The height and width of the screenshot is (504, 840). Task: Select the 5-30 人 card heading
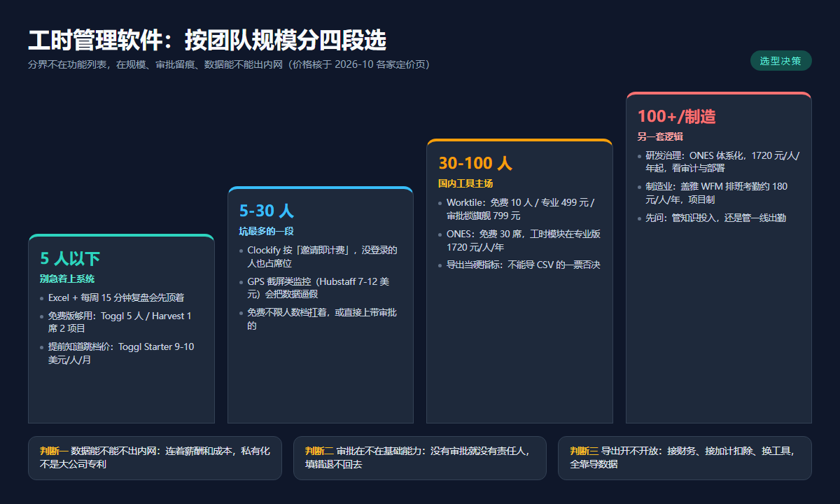(x=267, y=211)
